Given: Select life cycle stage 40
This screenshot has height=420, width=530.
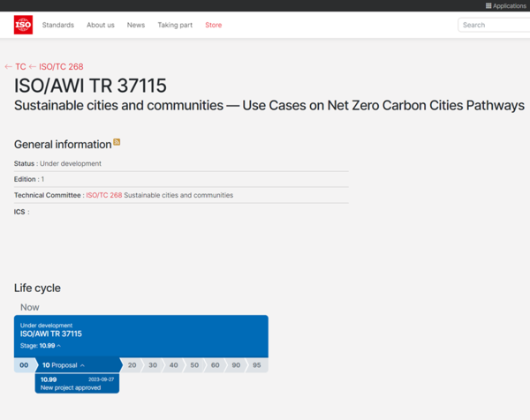Looking at the screenshot, I should [173, 365].
